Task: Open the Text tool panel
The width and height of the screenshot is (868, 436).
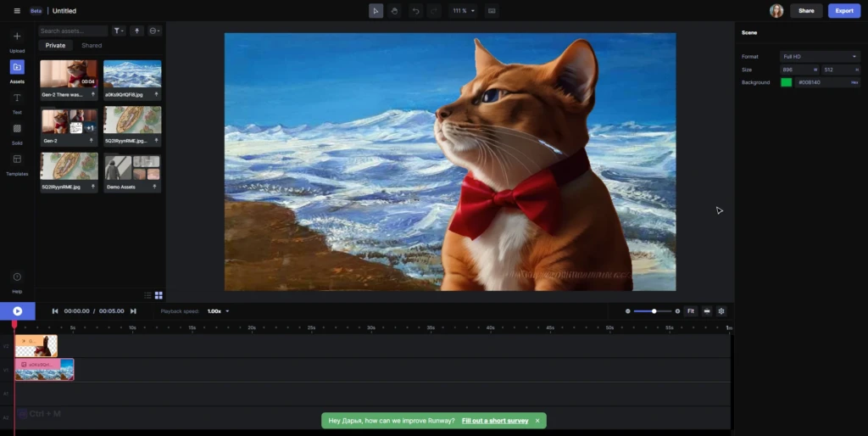Action: pyautogui.click(x=17, y=98)
